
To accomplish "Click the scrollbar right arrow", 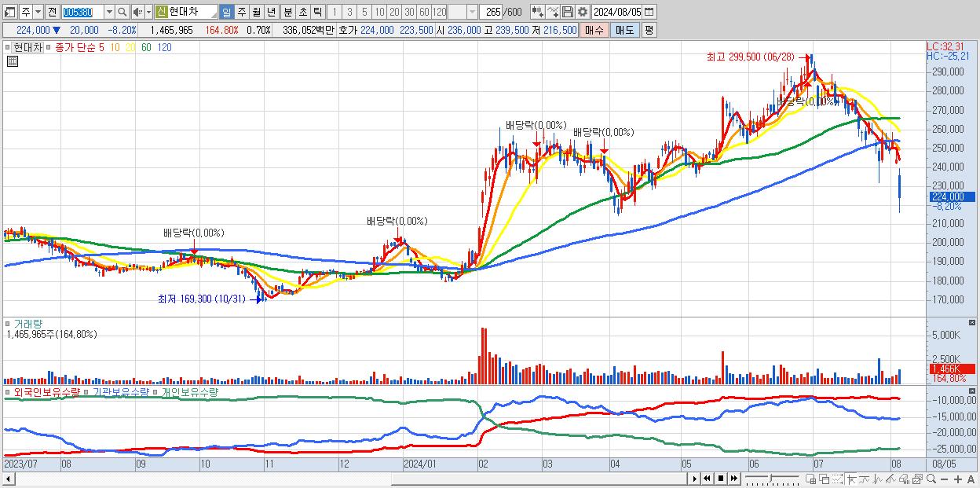I will [x=695, y=479].
